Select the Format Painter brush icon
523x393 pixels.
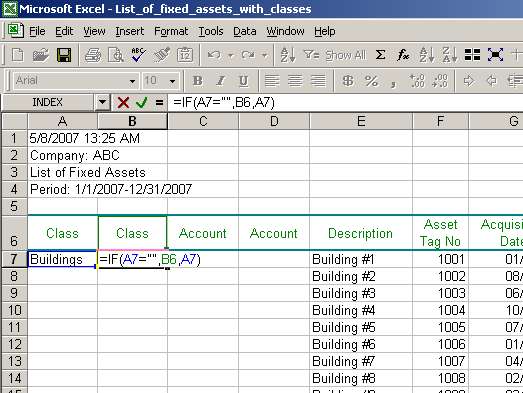tap(162, 55)
